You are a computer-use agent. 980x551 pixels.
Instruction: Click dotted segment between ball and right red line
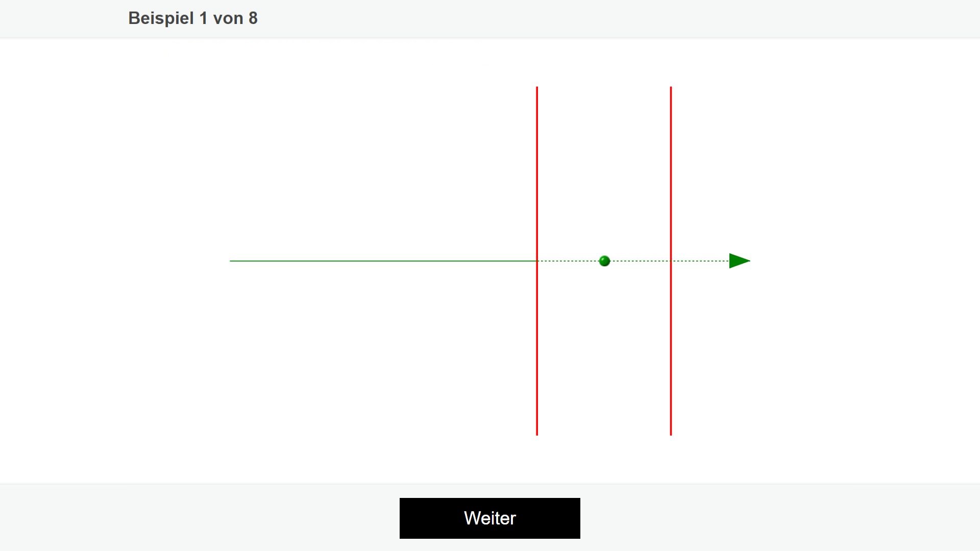[x=640, y=261]
